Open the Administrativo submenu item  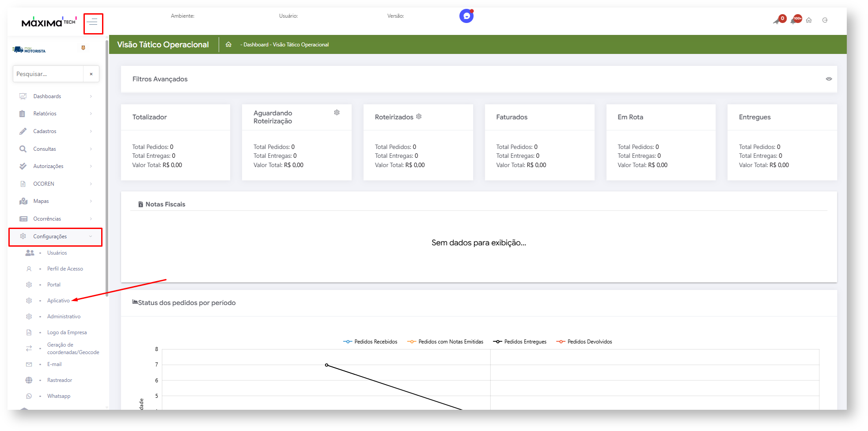pos(64,317)
